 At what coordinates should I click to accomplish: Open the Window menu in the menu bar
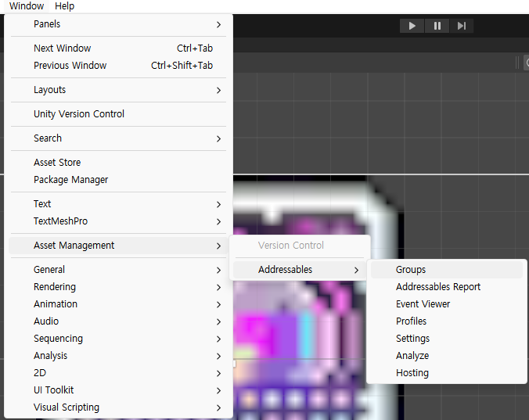[x=27, y=6]
